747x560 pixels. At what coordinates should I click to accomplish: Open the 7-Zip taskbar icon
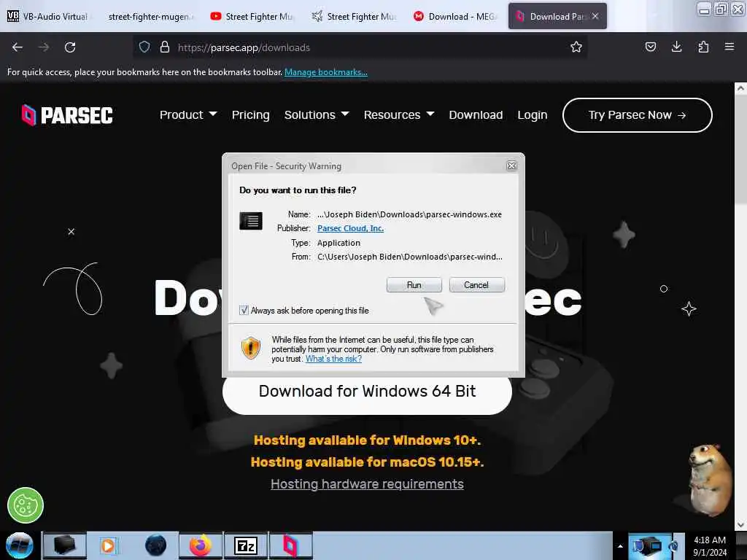[246, 545]
